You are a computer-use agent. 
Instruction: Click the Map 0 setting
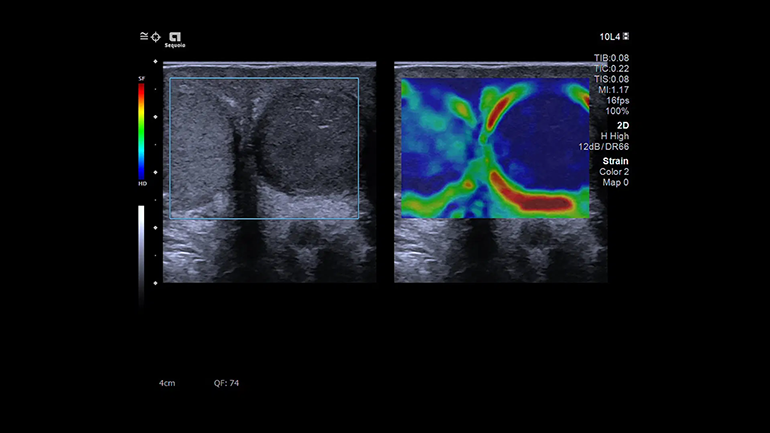(x=616, y=182)
